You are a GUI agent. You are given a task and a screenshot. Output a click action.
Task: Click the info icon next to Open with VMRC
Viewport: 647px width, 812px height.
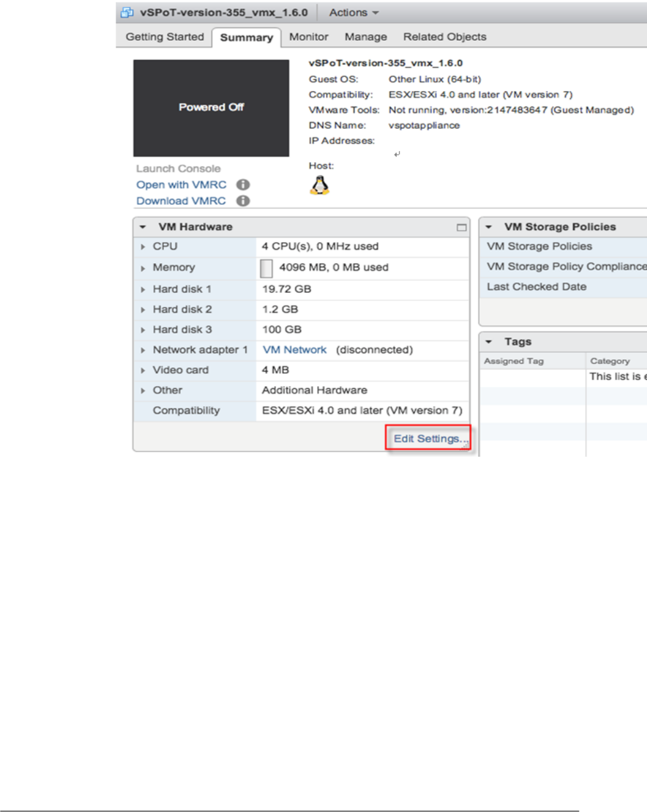243,184
